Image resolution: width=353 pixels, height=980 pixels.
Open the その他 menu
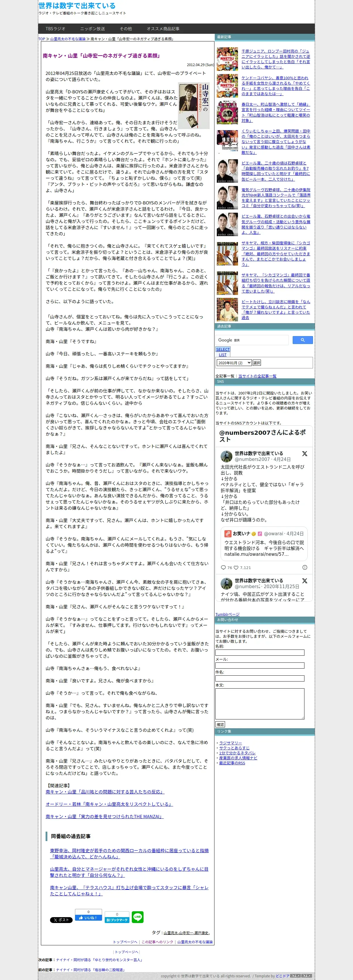126,28
